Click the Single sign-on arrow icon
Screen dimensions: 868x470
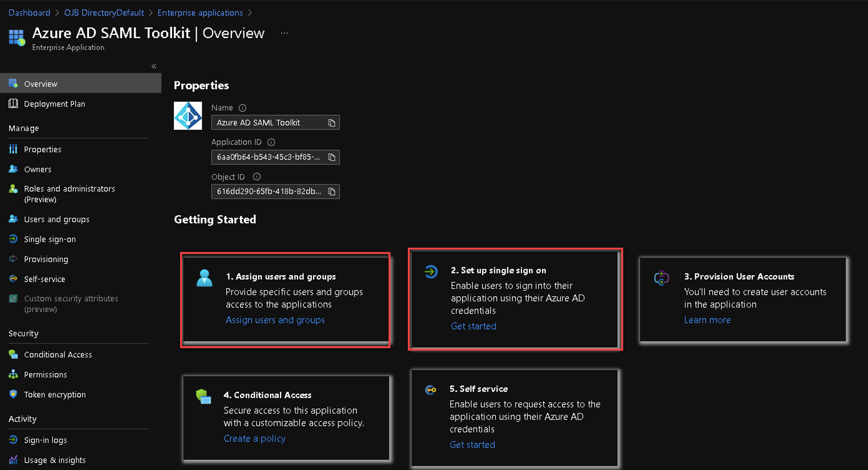tap(13, 239)
